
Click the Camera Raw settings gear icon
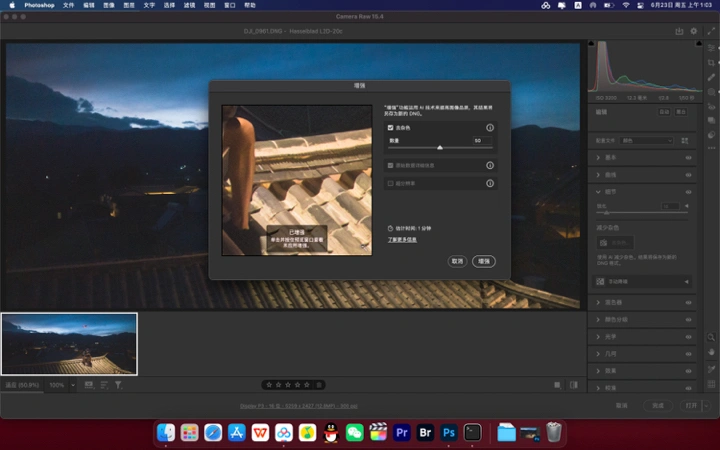tap(694, 31)
